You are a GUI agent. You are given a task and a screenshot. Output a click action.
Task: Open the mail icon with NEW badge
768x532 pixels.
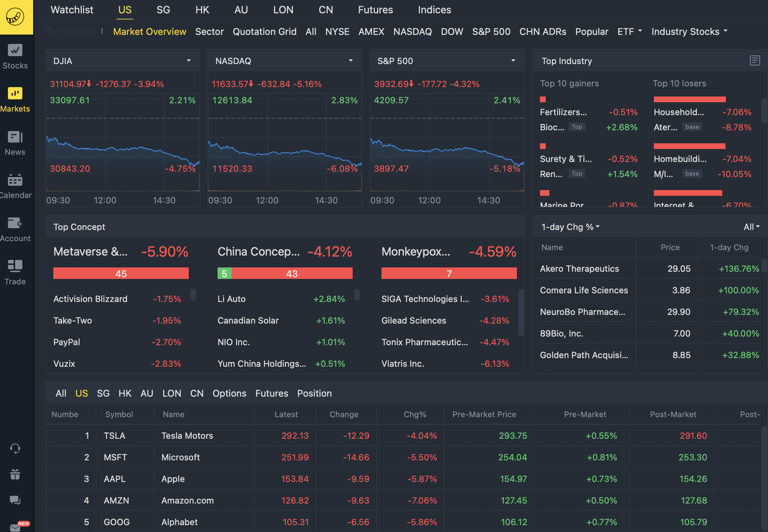15,527
